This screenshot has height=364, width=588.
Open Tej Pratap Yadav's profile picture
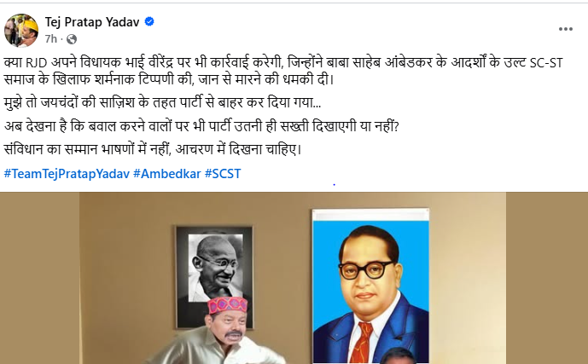[21, 31]
